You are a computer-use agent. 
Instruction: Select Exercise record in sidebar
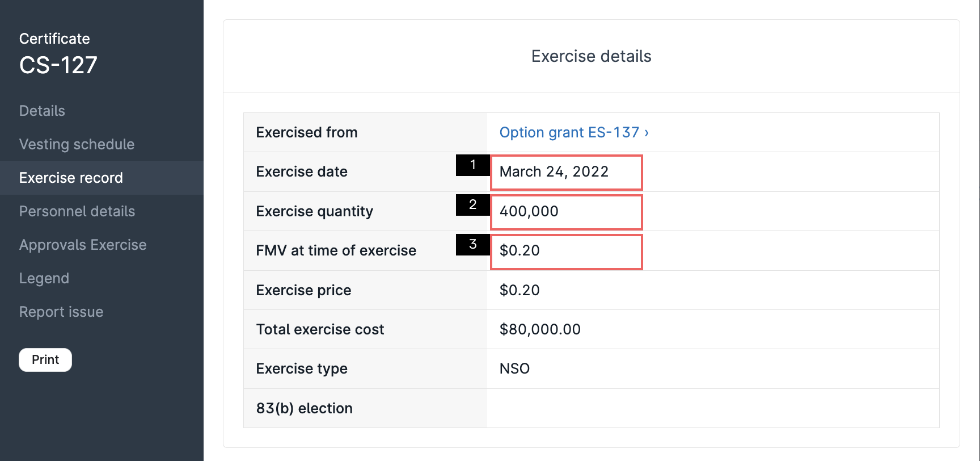click(x=71, y=178)
